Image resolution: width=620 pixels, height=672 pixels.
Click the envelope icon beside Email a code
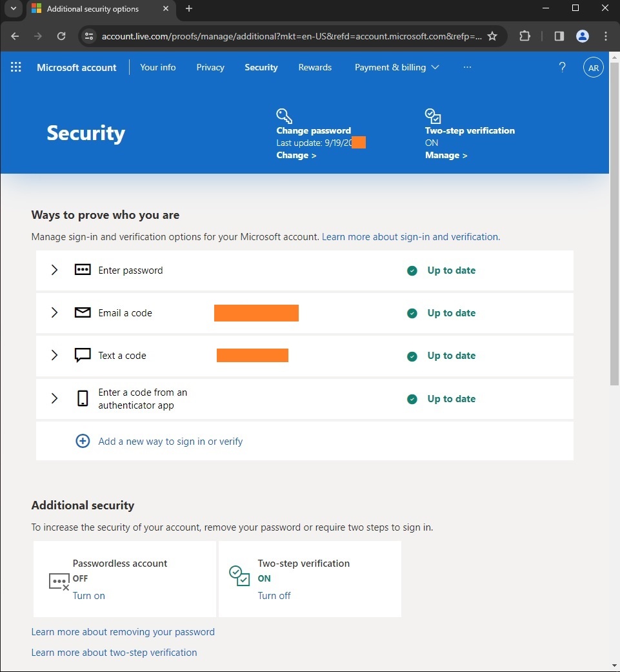83,312
